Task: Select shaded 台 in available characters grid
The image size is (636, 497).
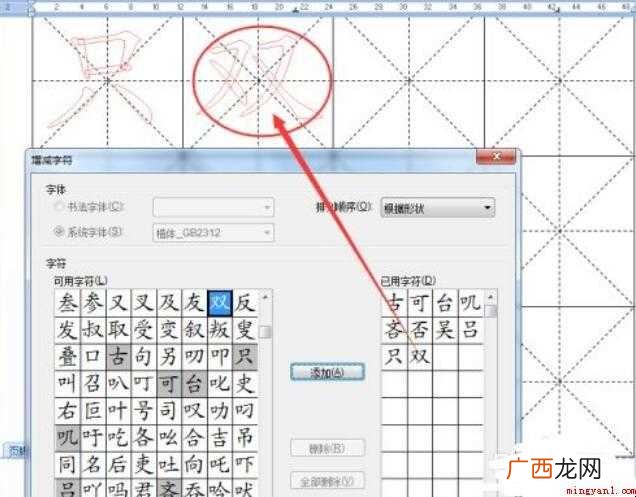Action: click(x=194, y=384)
